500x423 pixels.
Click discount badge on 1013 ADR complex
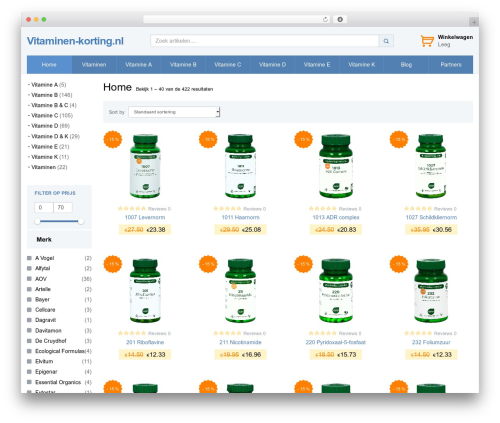tap(304, 139)
